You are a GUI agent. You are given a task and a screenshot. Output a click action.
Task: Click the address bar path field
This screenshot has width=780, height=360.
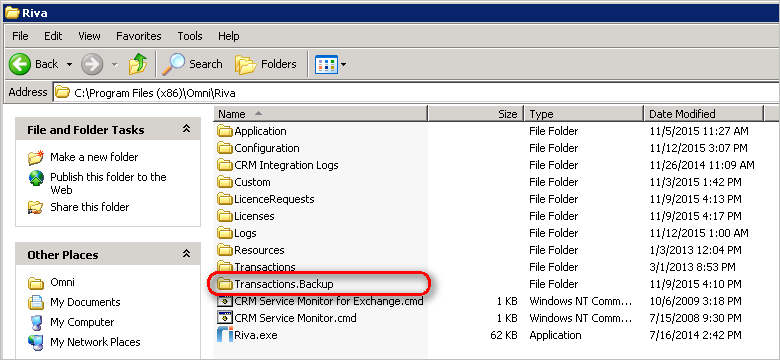[x=415, y=93]
